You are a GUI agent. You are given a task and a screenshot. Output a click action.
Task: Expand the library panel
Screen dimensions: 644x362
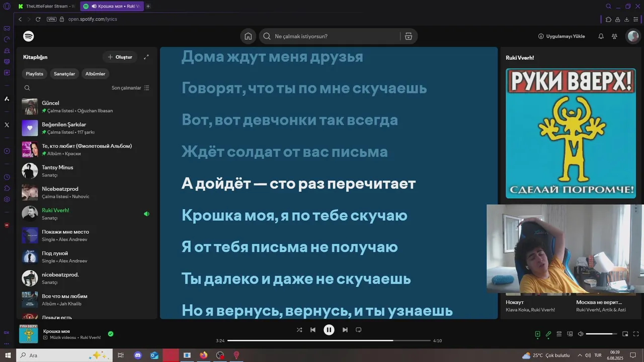[146, 57]
